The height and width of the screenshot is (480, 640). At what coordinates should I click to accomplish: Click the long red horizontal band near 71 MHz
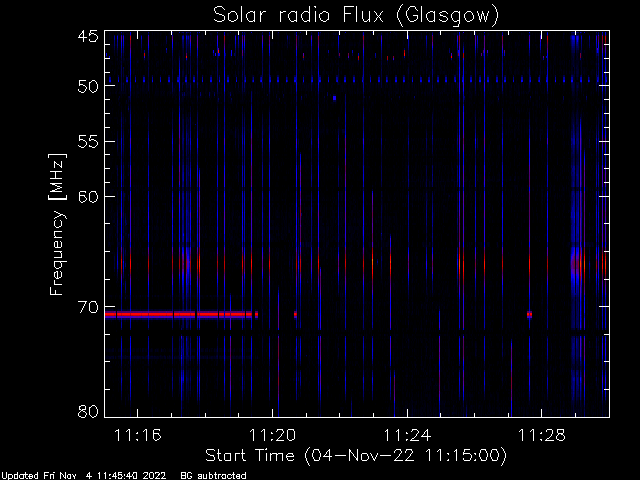182,315
